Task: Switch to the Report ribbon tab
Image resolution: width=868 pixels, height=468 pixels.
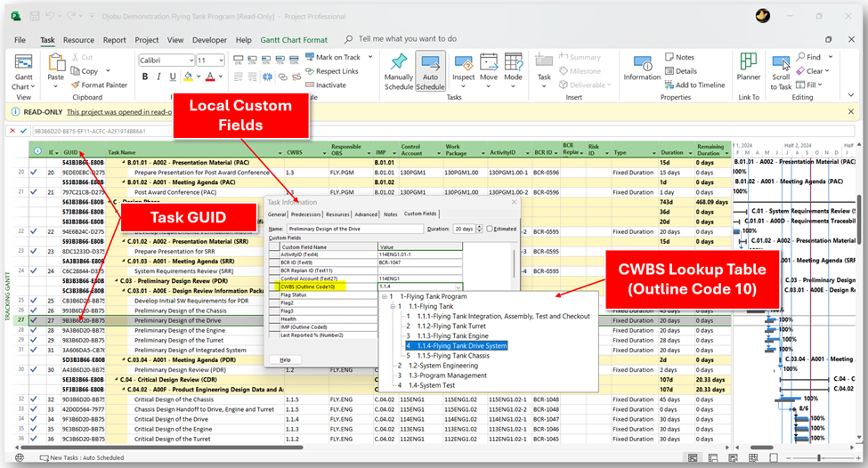Action: (x=114, y=40)
